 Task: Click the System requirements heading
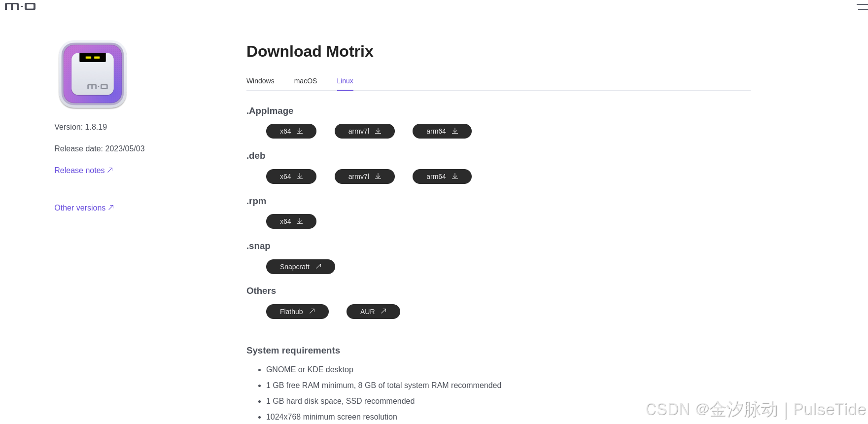click(293, 351)
